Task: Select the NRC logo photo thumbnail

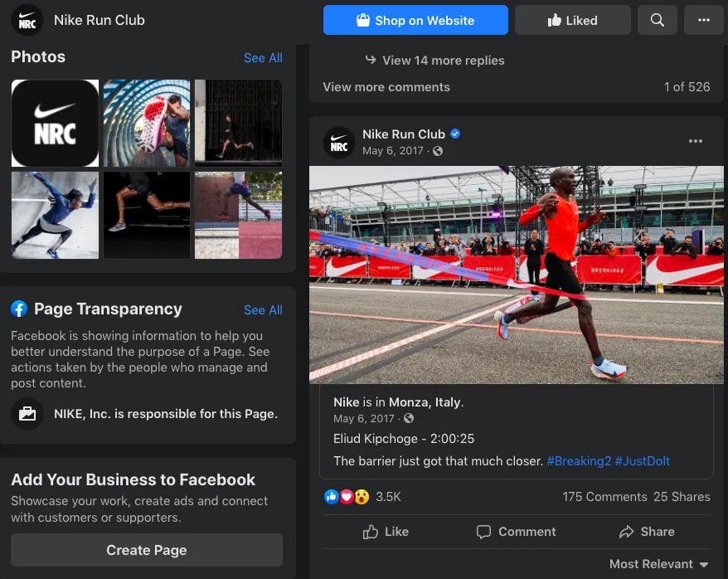Action: (x=55, y=123)
